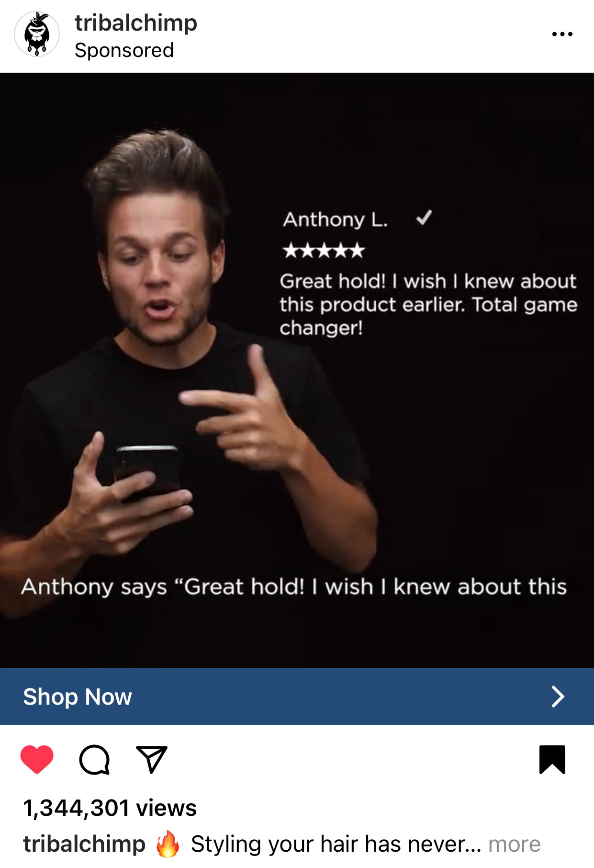The image size is (594, 868).
Task: Open comments with the speech bubble icon
Action: click(94, 760)
